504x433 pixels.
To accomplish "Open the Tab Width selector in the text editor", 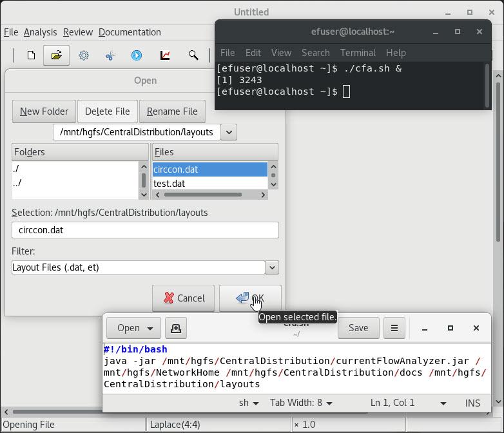I will [x=301, y=403].
